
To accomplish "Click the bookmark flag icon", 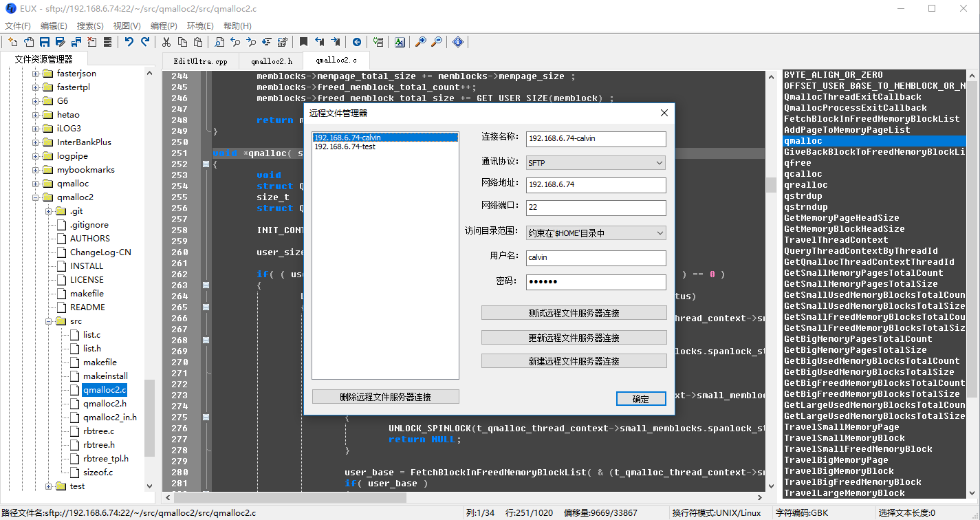I will coord(303,42).
